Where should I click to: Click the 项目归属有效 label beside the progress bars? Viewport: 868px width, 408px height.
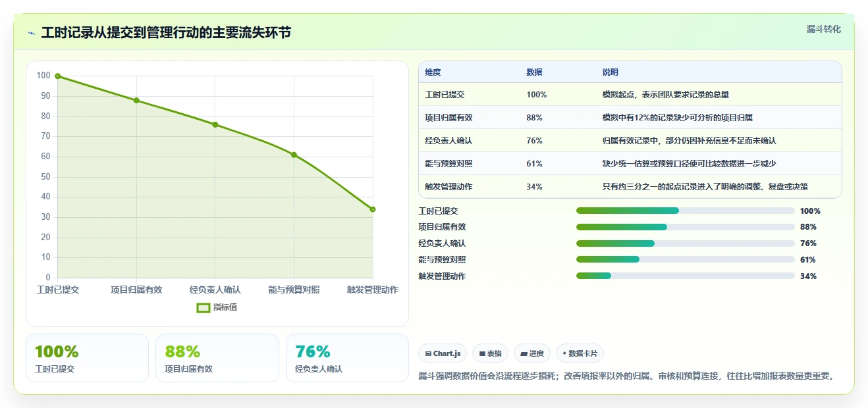coord(443,227)
